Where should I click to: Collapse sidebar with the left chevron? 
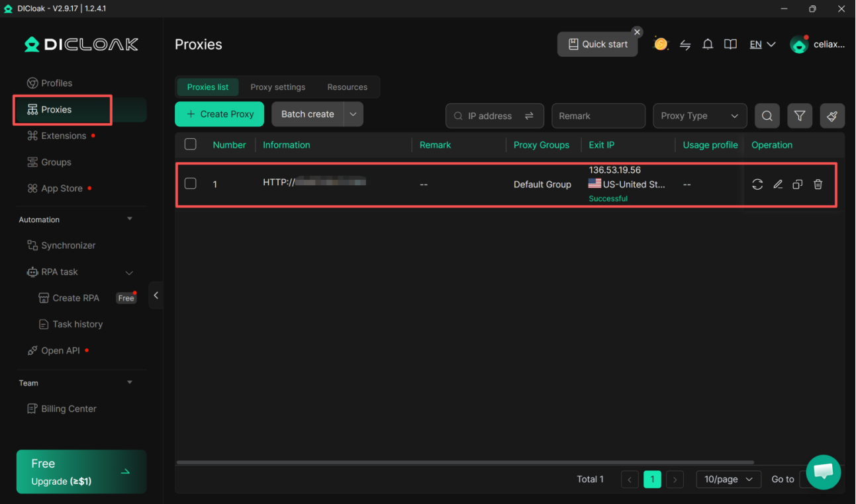(x=156, y=296)
